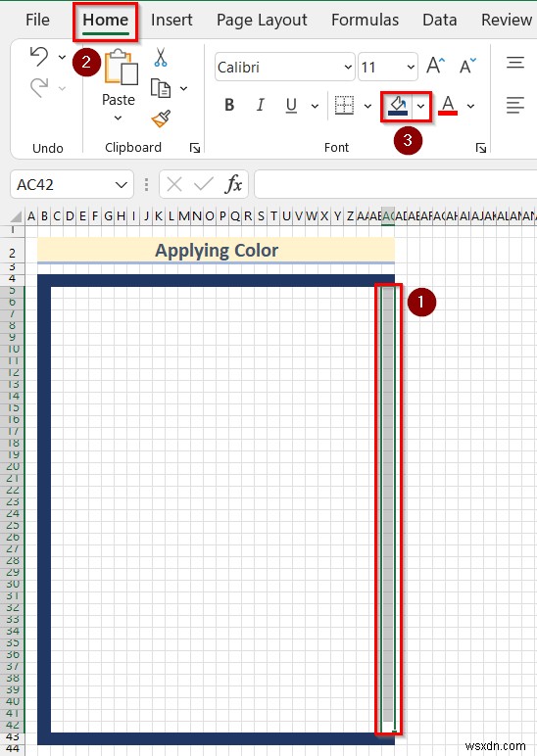Decrease font size with smaller A
This screenshot has width=537, height=756.
[x=467, y=66]
